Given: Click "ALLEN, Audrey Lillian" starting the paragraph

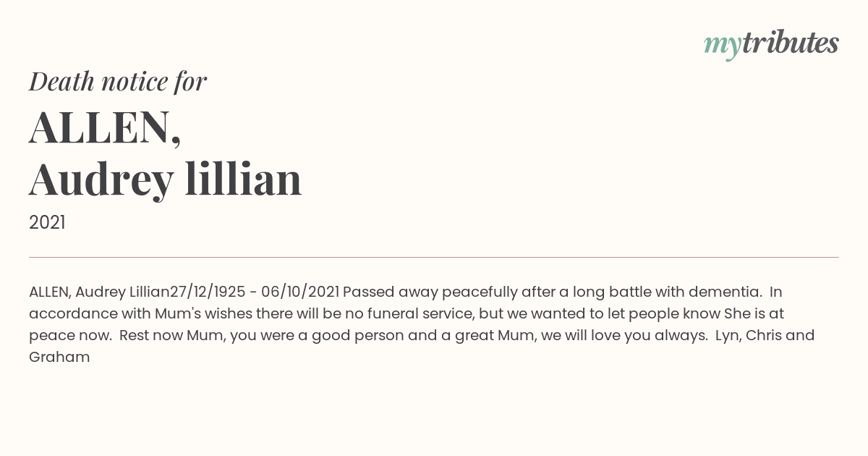Looking at the screenshot, I should (x=99, y=292).
